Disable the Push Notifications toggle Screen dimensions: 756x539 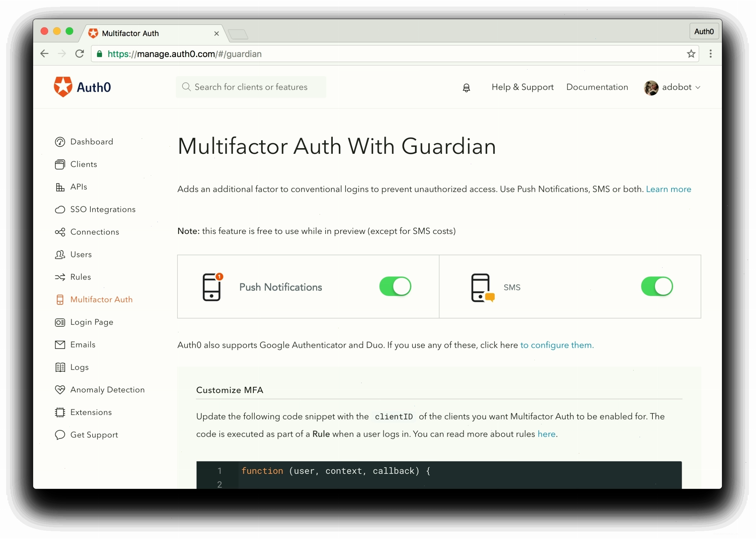395,286
